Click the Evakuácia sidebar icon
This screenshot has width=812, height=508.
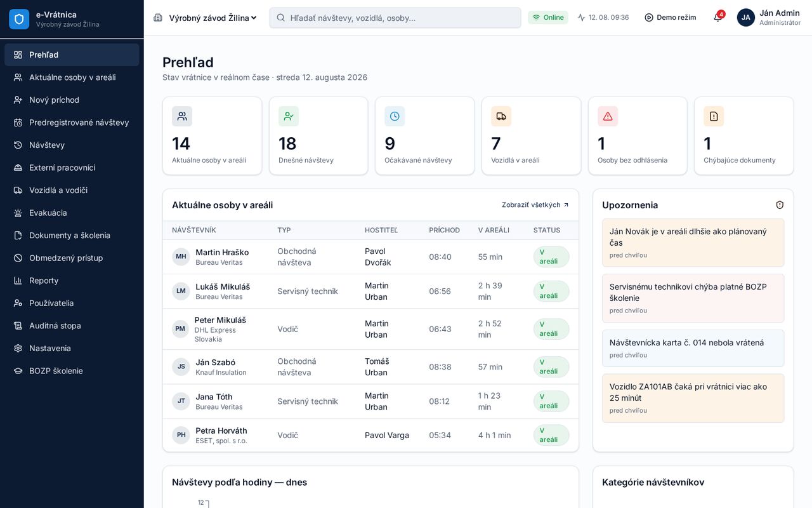[18, 213]
